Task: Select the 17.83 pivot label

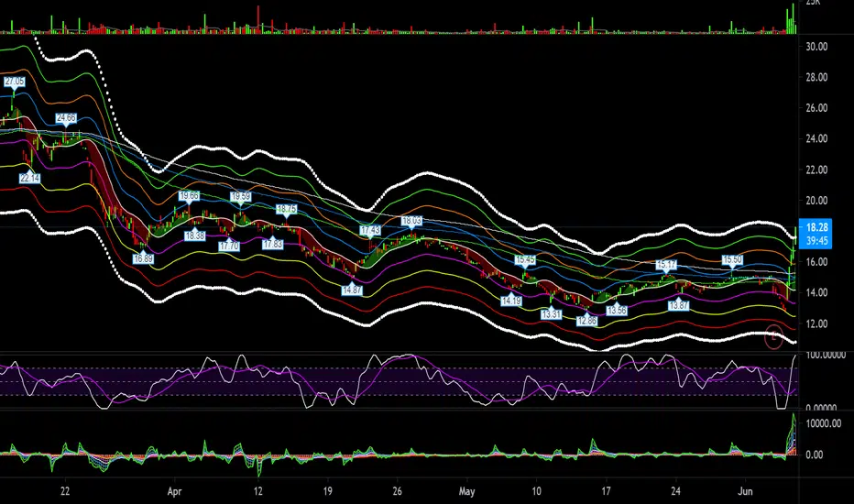Action: tap(272, 245)
